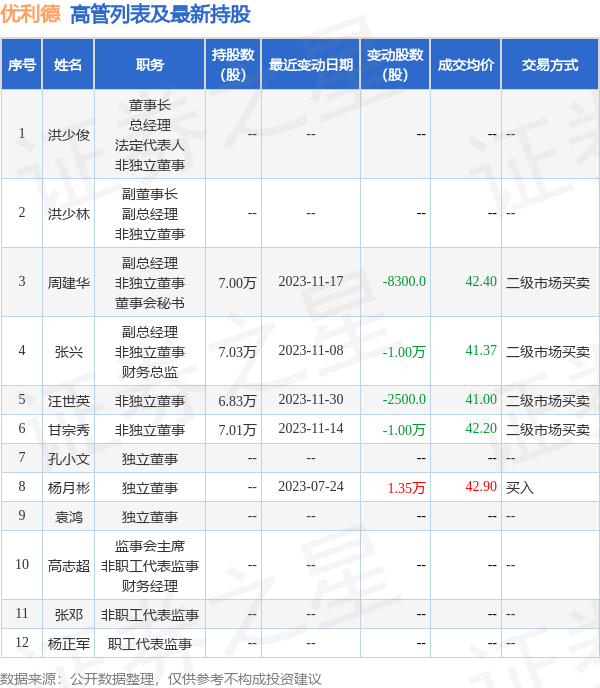Click shareholding value 7.00万

point(237,283)
